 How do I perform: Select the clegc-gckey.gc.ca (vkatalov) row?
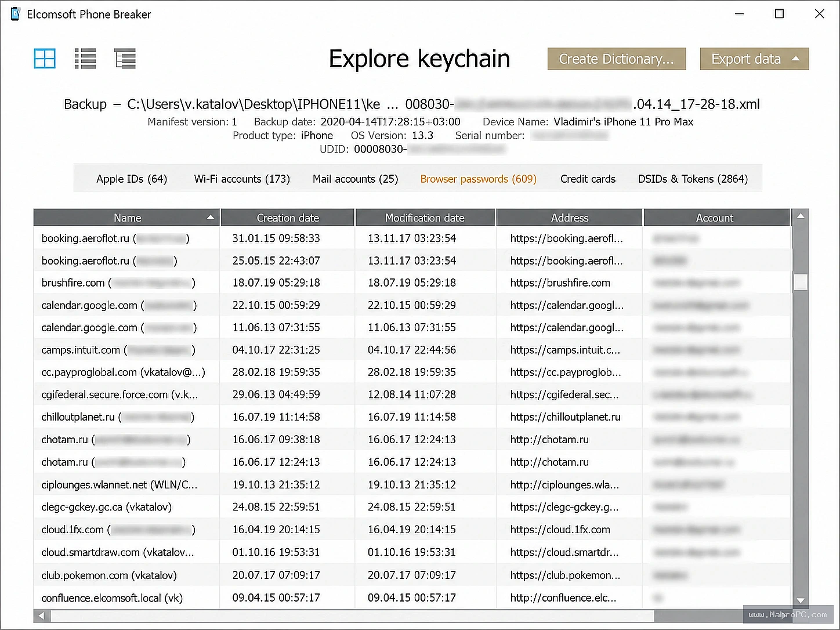(412, 507)
